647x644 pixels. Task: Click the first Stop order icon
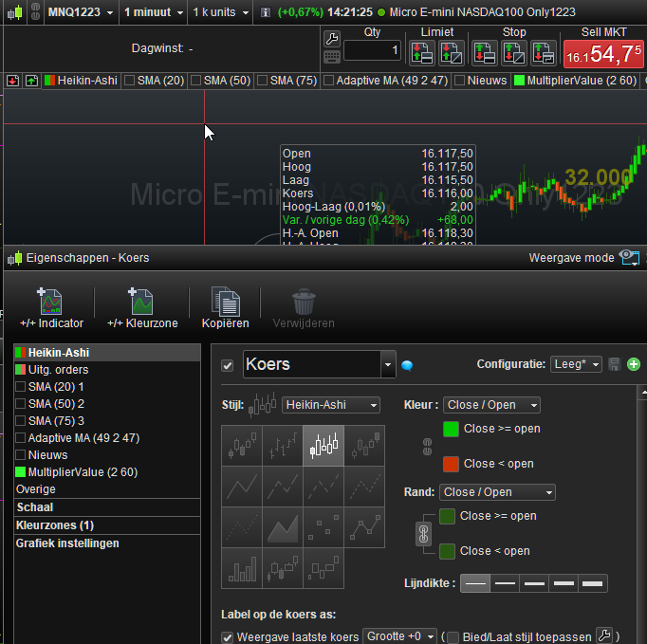point(485,53)
